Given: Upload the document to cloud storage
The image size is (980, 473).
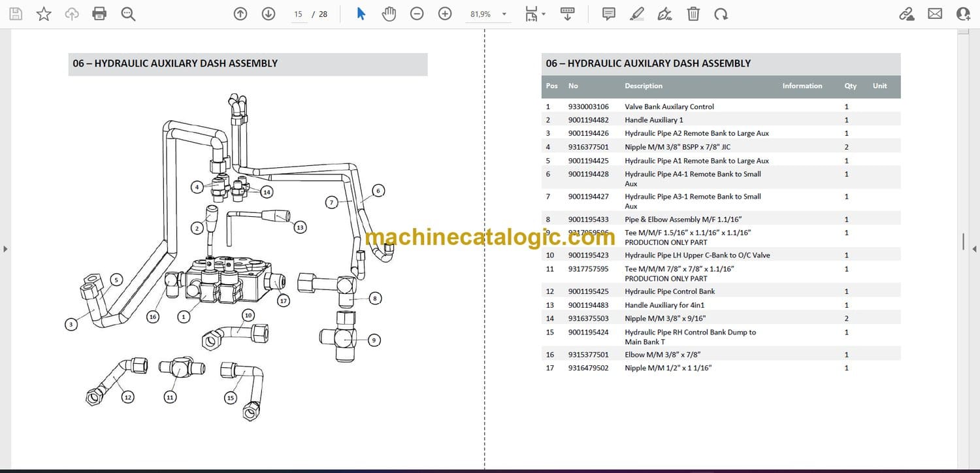Looking at the screenshot, I should (72, 14).
